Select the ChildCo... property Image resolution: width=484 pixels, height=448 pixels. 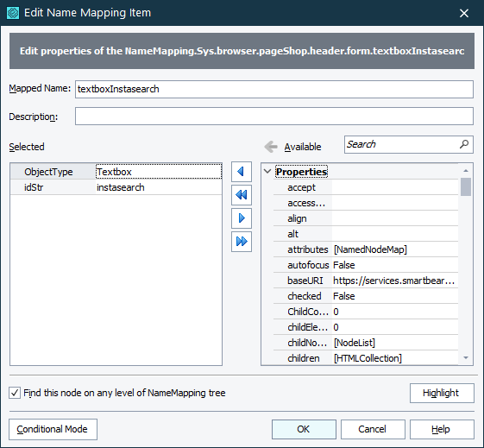click(366, 312)
